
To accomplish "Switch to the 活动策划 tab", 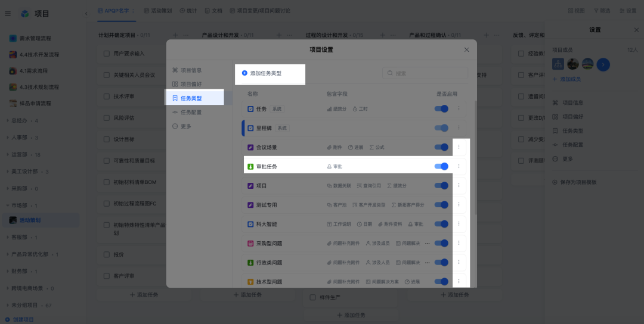I will (x=157, y=11).
